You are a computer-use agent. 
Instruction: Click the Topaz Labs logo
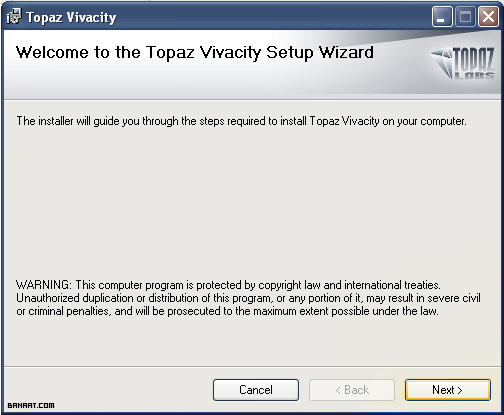click(x=463, y=63)
